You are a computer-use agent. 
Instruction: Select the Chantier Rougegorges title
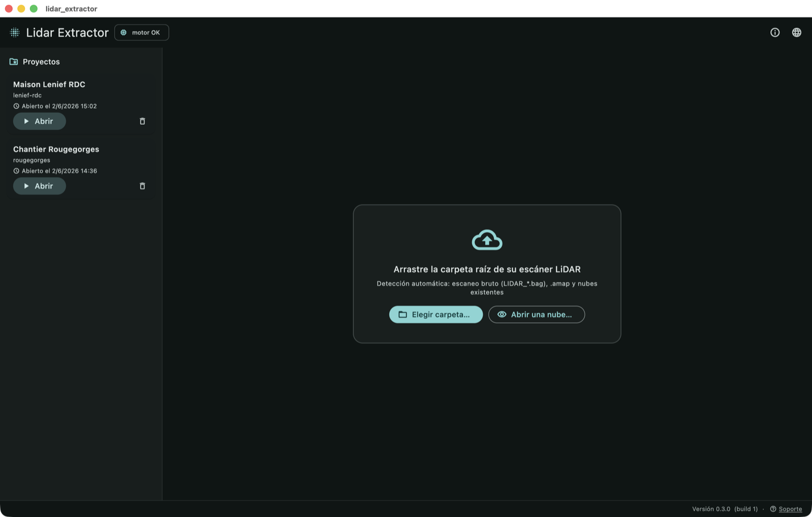tap(56, 149)
